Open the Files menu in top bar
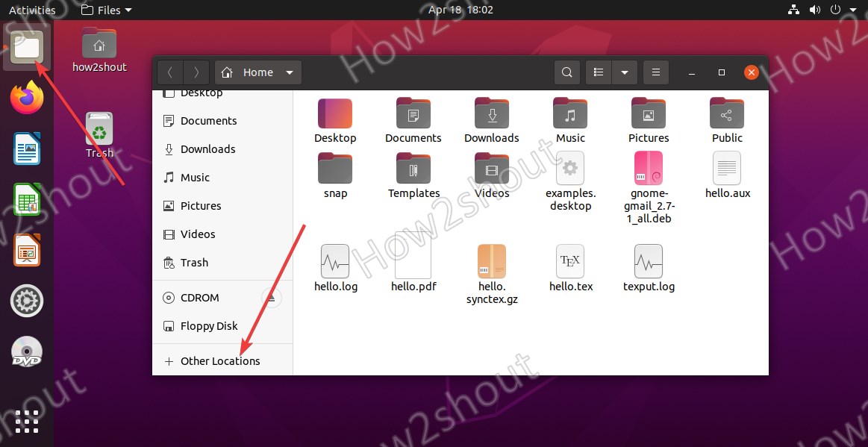Viewport: 868px width, 447px height. coord(105,10)
